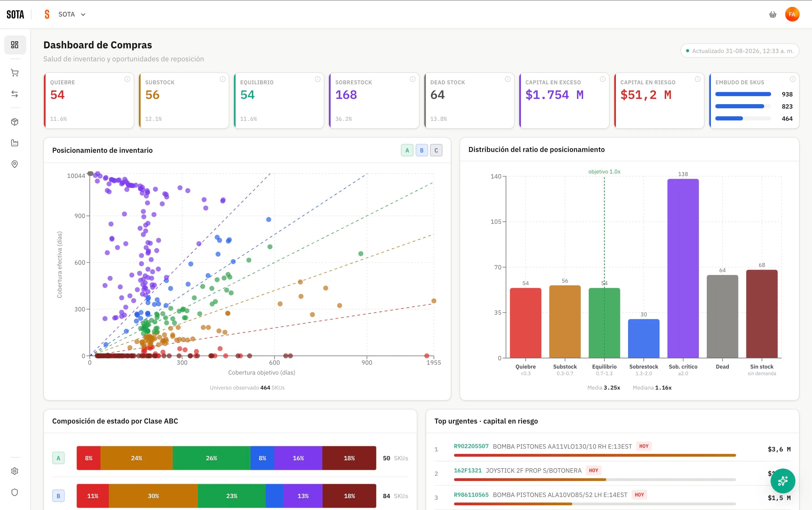Image resolution: width=812 pixels, height=510 pixels.
Task: Click class B green 23% segment
Action: click(x=232, y=496)
